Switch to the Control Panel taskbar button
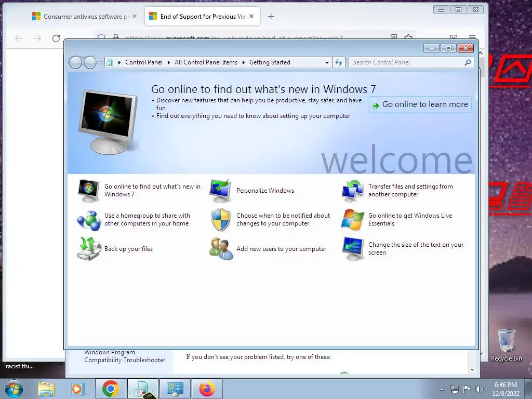 pyautogui.click(x=175, y=389)
